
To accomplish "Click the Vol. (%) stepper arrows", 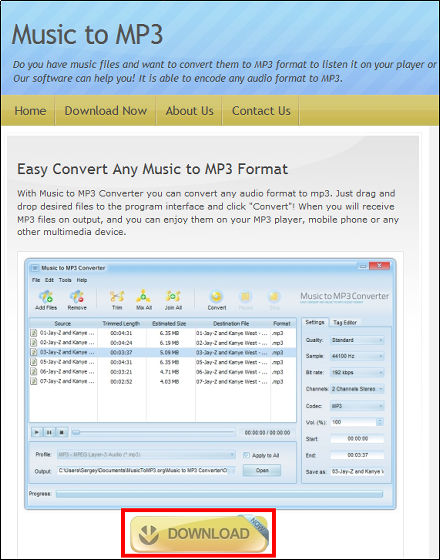I will coord(380,422).
